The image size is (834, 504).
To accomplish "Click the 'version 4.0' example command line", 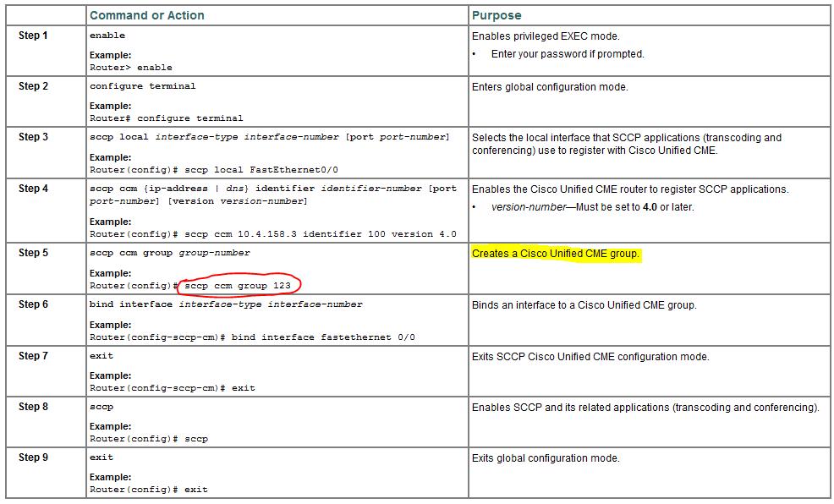I will click(272, 234).
